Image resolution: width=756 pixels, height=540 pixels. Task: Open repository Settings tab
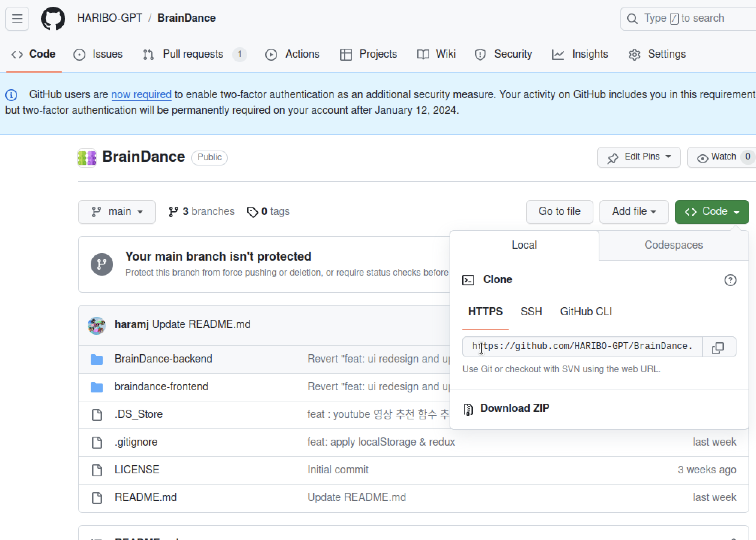pos(657,54)
